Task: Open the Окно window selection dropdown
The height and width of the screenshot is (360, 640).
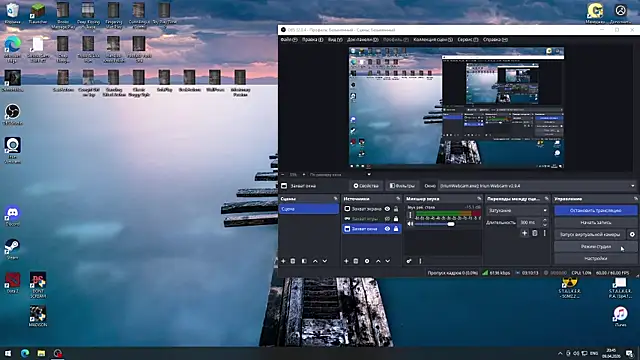Action: [x=537, y=186]
